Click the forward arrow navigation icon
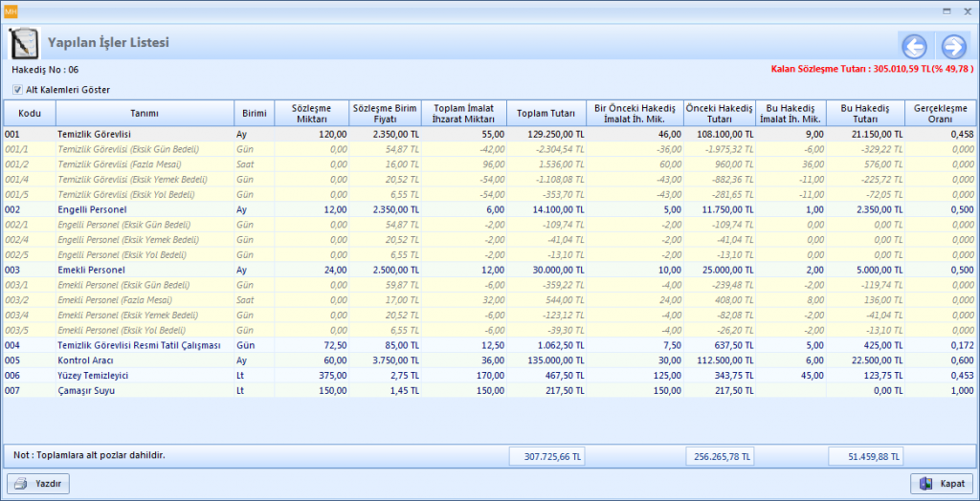This screenshot has height=501, width=980. tap(953, 46)
